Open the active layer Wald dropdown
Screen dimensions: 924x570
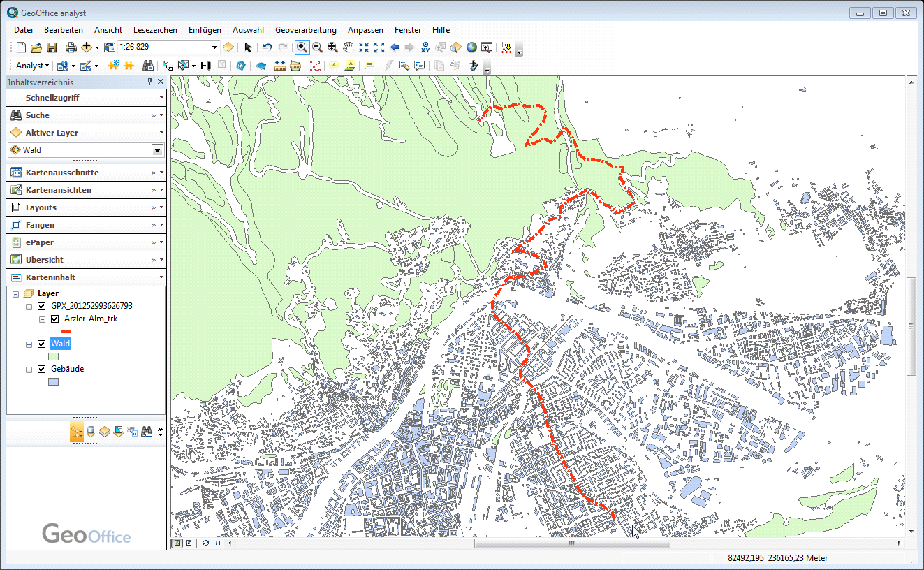[x=157, y=150]
